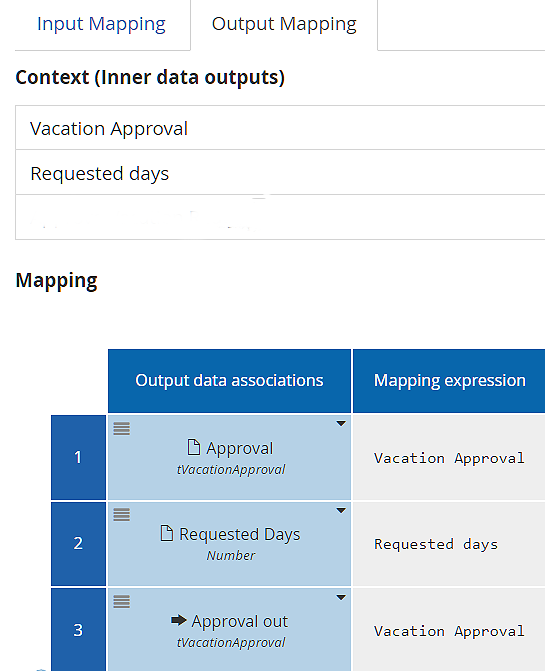Edit the Vacation Approval expression in row 1
Viewport: 545px width, 671px height.
(449, 457)
